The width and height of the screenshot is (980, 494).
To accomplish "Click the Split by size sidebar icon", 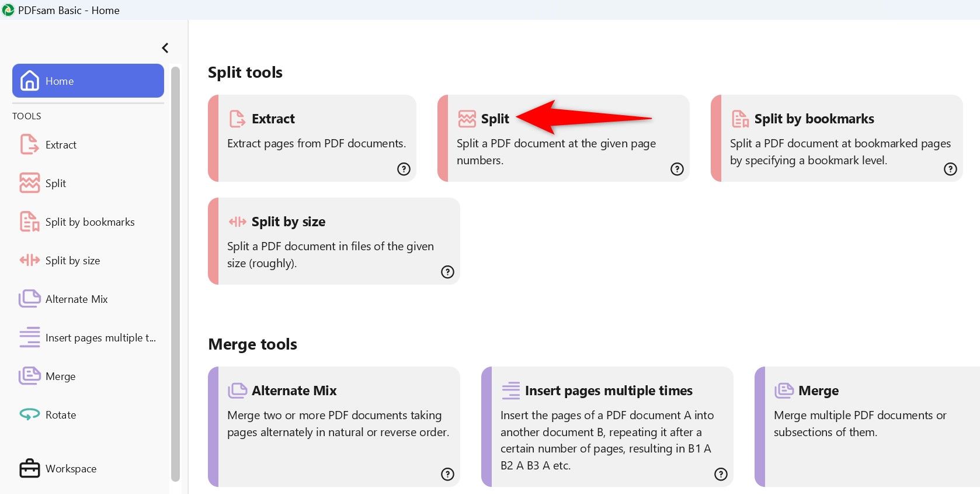I will tap(29, 260).
